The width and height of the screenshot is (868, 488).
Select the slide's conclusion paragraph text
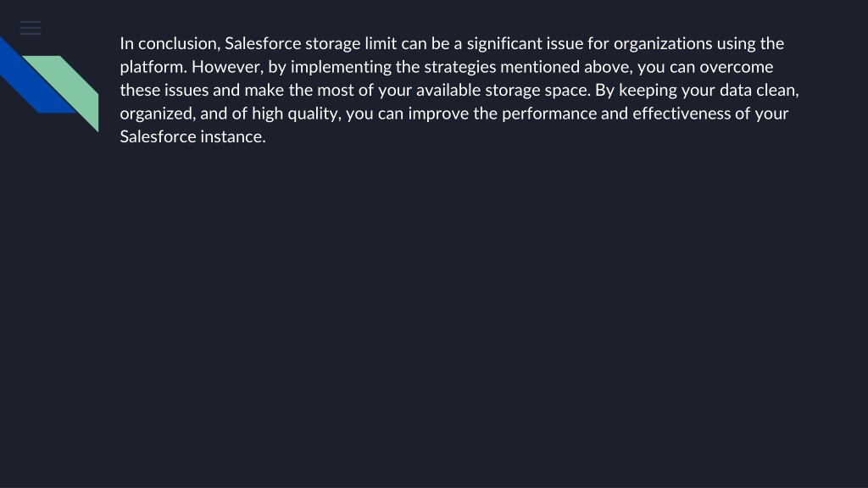(x=459, y=90)
